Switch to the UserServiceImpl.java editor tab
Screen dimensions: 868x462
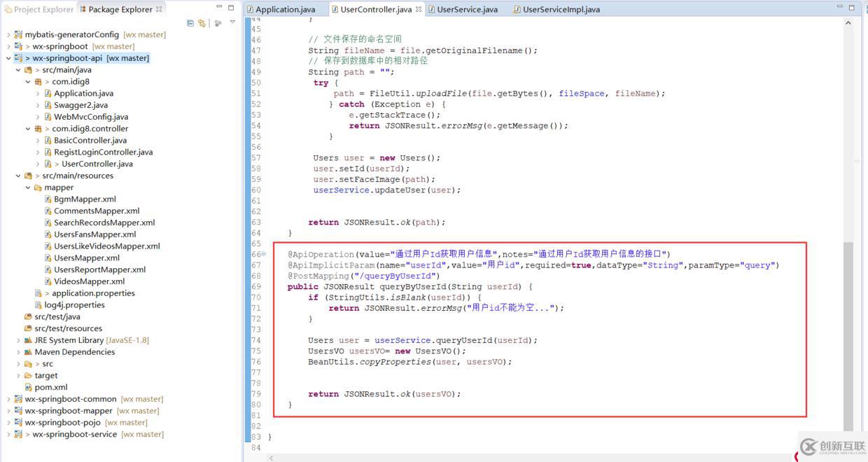[556, 9]
